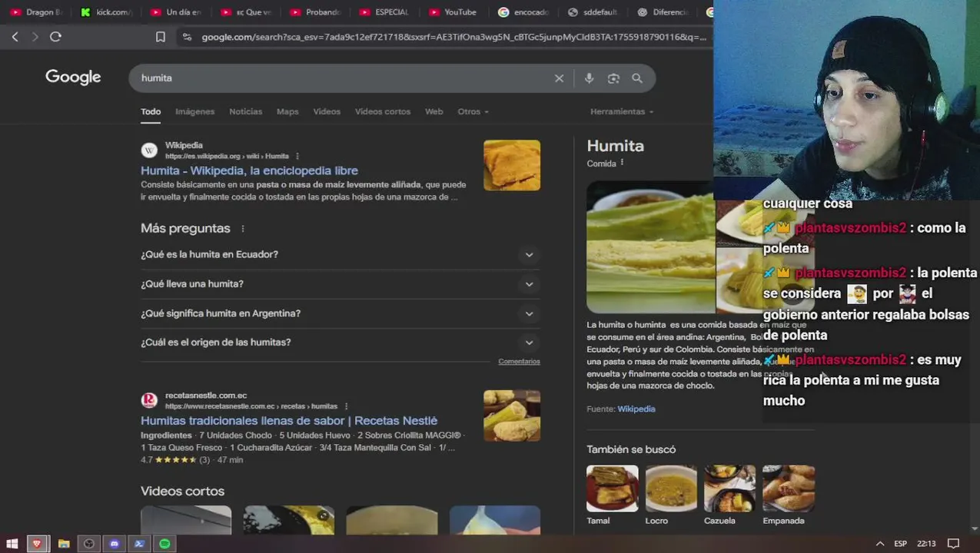This screenshot has width=980, height=553.
Task: Open the large humita image in knowledge panel
Action: (x=650, y=247)
